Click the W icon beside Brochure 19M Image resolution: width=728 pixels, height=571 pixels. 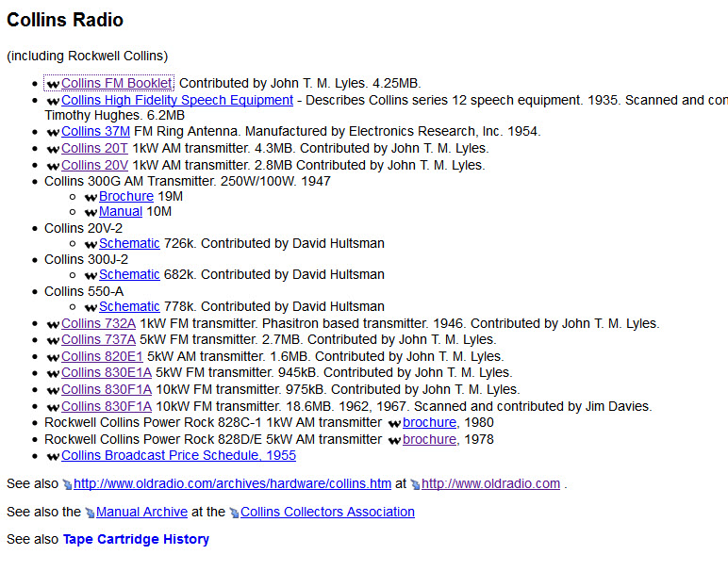[91, 198]
